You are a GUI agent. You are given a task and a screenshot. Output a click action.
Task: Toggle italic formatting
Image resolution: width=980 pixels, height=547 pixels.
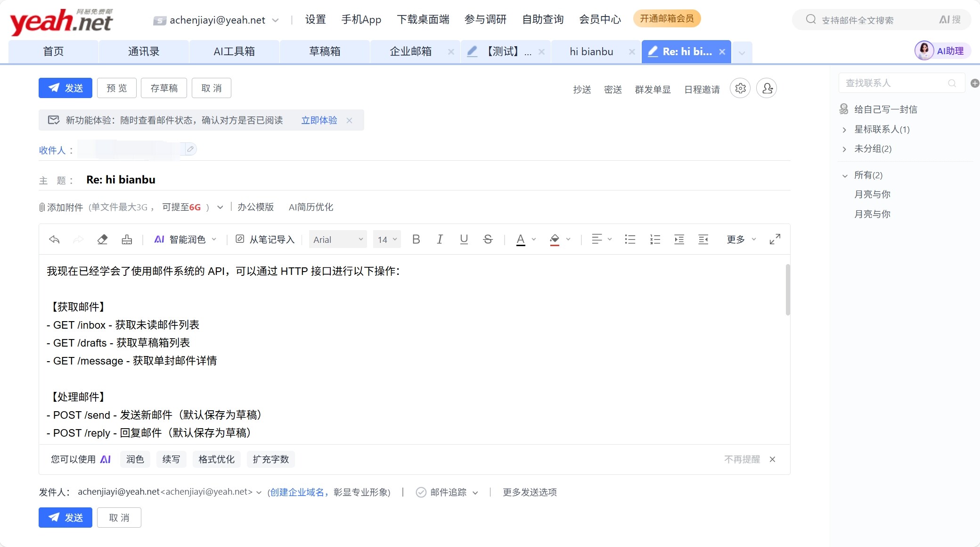pyautogui.click(x=440, y=240)
